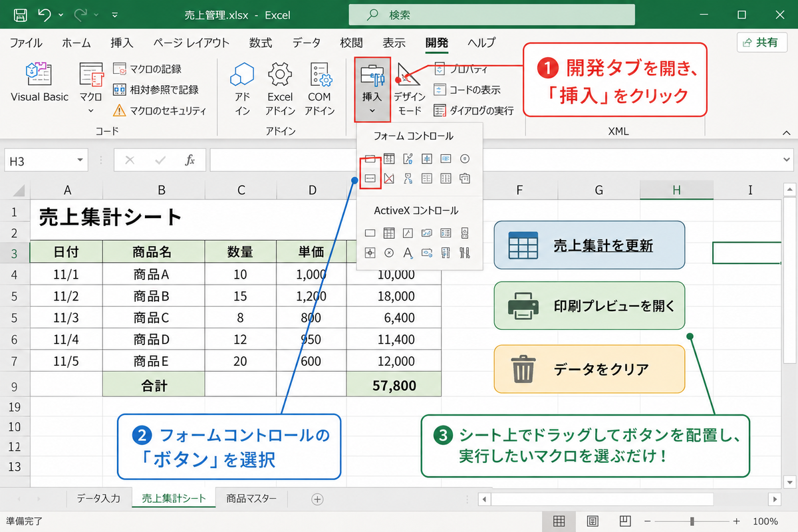This screenshot has width=798, height=532.
Task: Add a new sheet with plus icon
Action: (317, 499)
